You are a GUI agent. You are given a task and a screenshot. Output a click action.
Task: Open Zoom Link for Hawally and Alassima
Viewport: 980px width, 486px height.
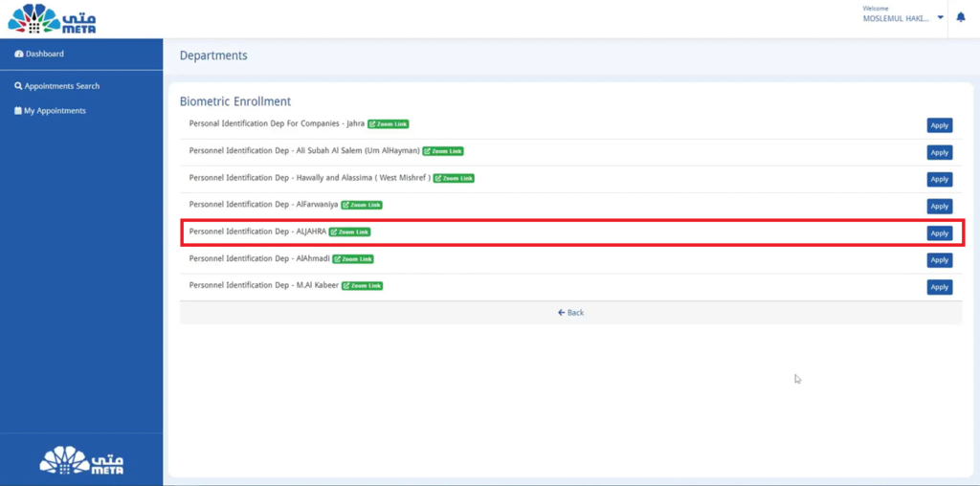click(454, 178)
